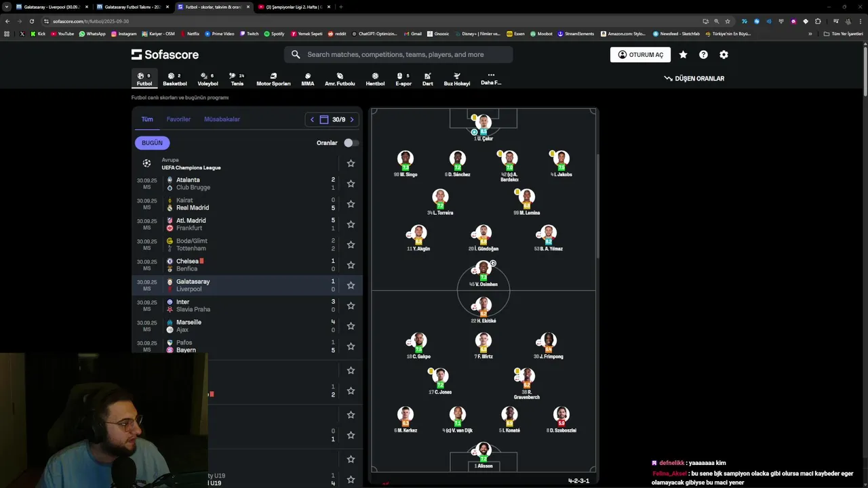Click UEFA Champions League ball icon
The width and height of the screenshot is (868, 488).
tap(146, 163)
